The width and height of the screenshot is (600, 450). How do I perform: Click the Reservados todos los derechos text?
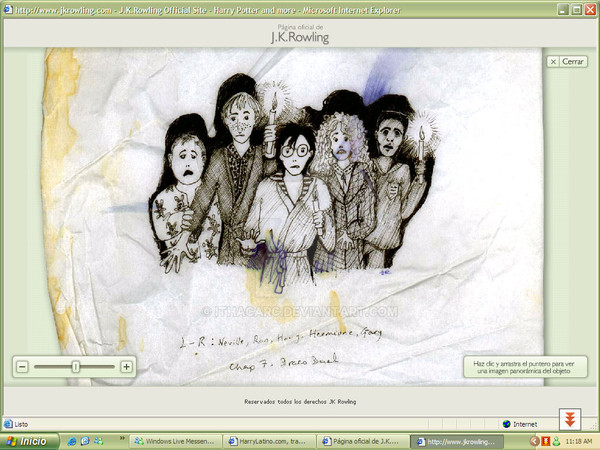tap(300, 402)
